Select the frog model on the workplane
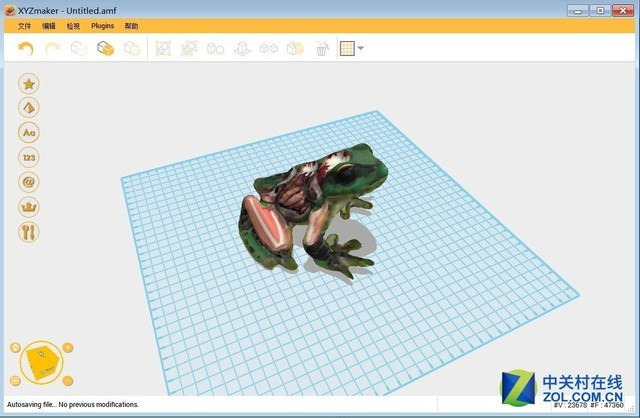Image resolution: width=640 pixels, height=418 pixels. (310, 200)
